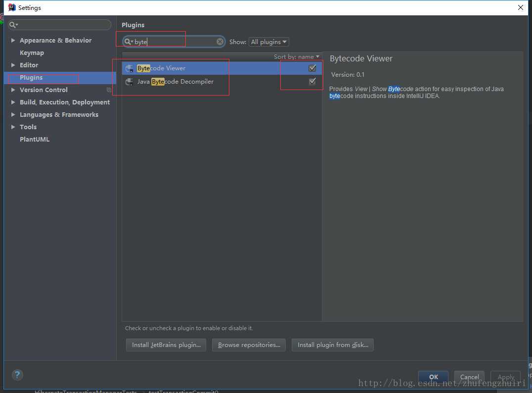Click the Plugins page heading

click(x=133, y=25)
